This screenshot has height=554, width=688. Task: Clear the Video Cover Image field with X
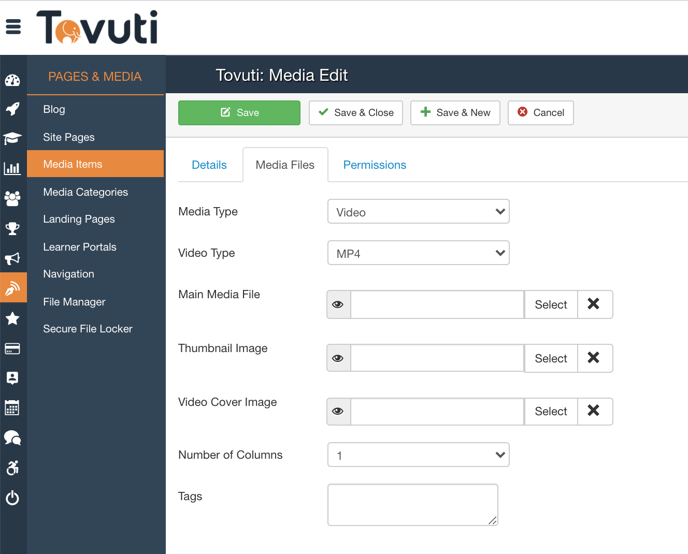(595, 411)
